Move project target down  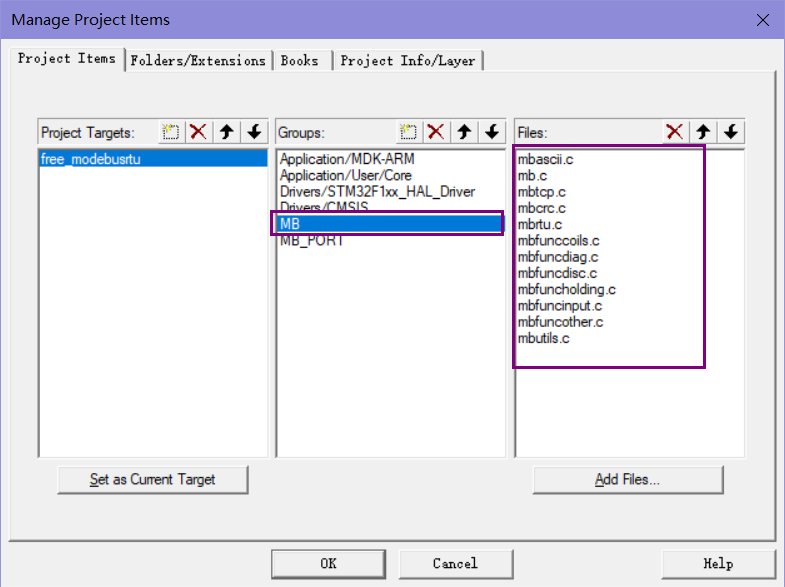pos(254,132)
